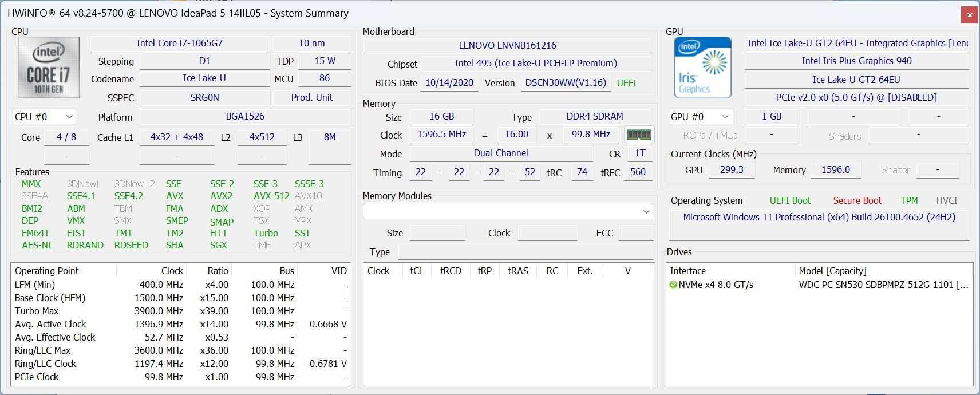Click the red Secure Boot indicator
Screen dimensions: 980x395
[857, 201]
